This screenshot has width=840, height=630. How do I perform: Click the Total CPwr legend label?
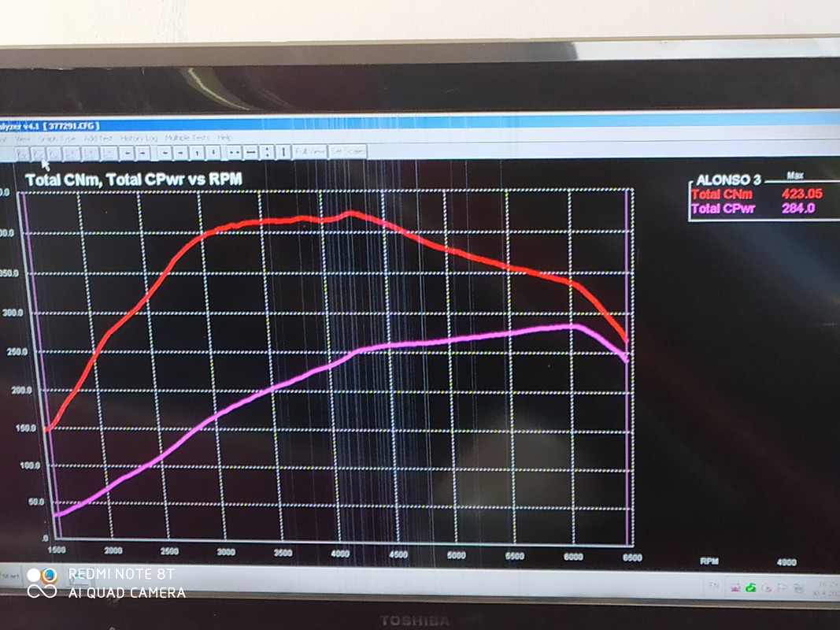click(x=723, y=209)
